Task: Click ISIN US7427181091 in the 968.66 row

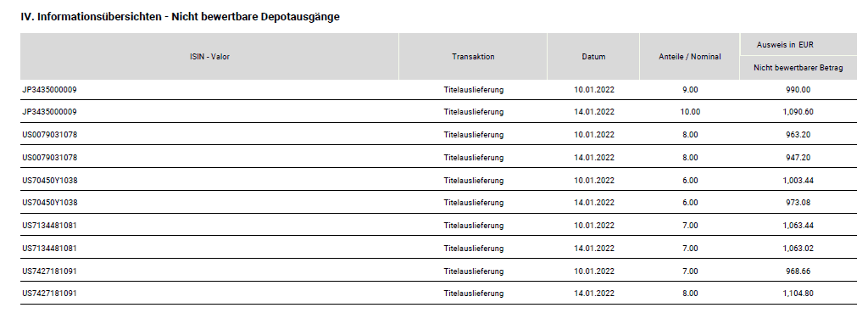Action: click(49, 271)
